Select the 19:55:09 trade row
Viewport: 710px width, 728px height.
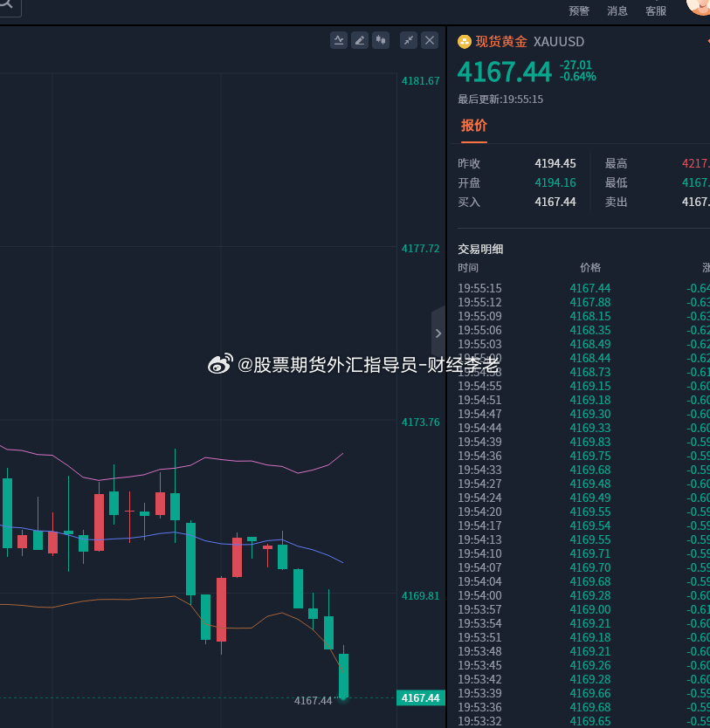tap(583, 316)
